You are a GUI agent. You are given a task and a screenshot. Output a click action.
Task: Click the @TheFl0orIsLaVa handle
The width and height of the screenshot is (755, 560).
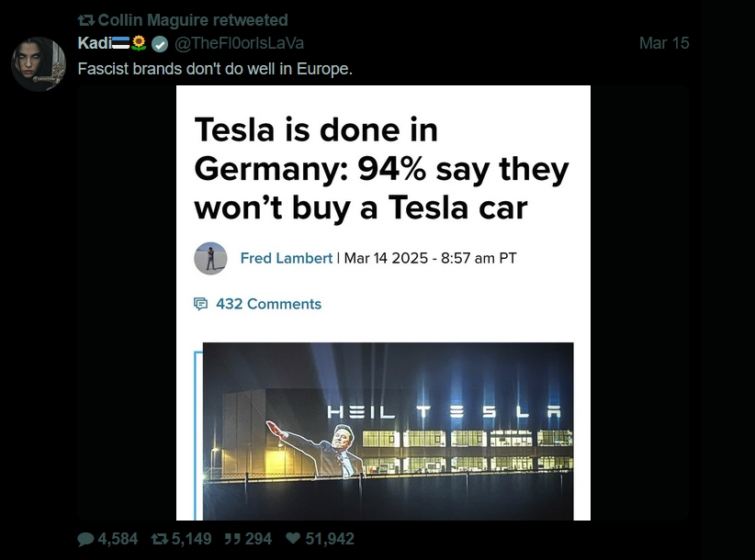(238, 43)
